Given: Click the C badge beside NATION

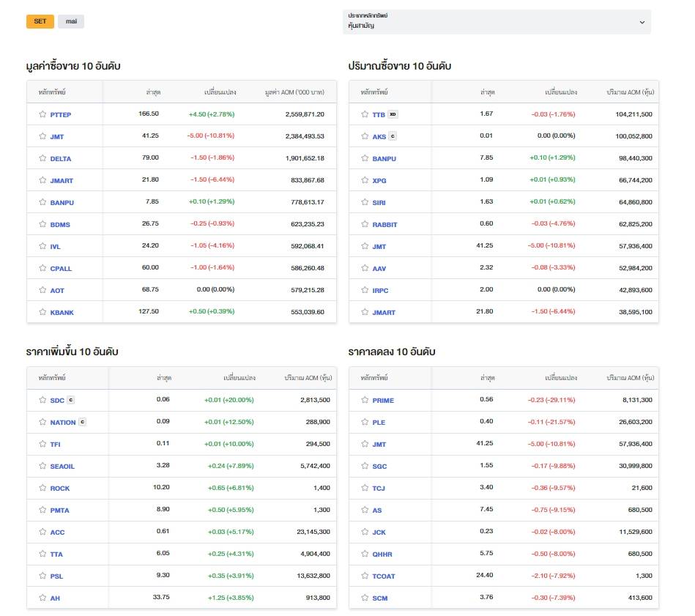Looking at the screenshot, I should click(x=83, y=422).
